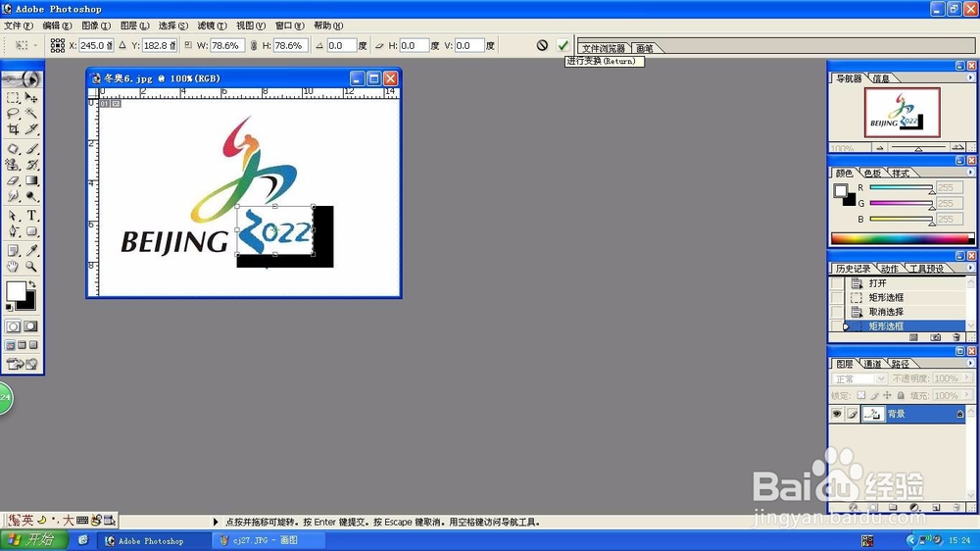This screenshot has width=980, height=551.
Task: Select the Type tool
Action: click(x=31, y=216)
